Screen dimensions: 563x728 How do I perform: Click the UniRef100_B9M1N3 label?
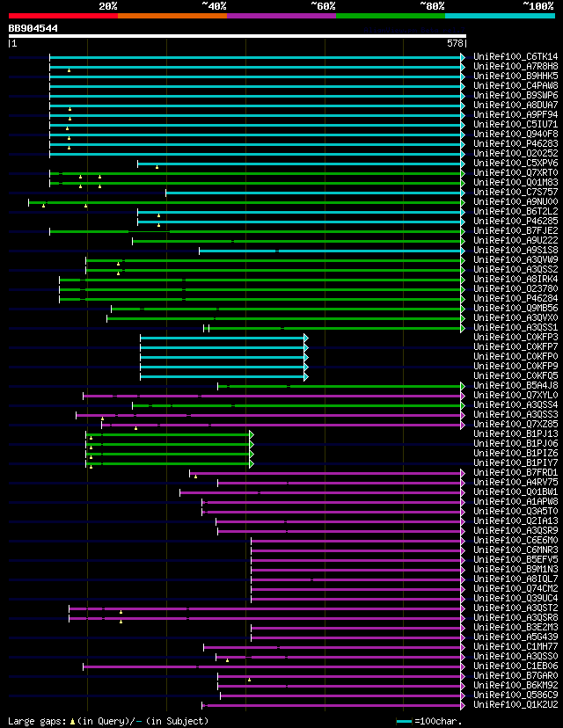pyautogui.click(x=515, y=569)
